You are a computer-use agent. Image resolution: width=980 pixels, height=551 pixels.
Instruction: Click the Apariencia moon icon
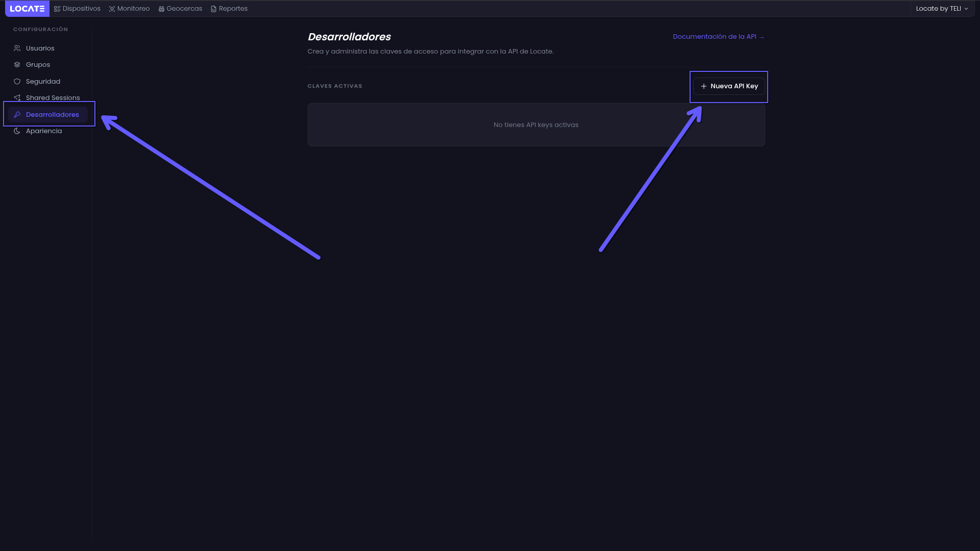pos(17,131)
